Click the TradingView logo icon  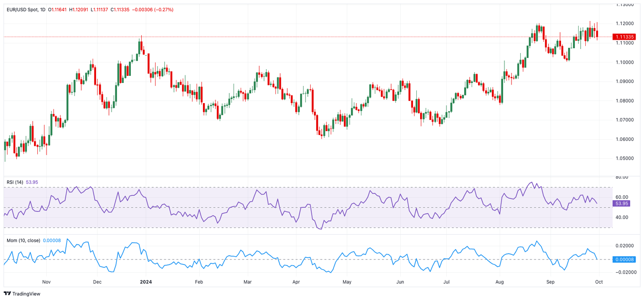[8, 294]
